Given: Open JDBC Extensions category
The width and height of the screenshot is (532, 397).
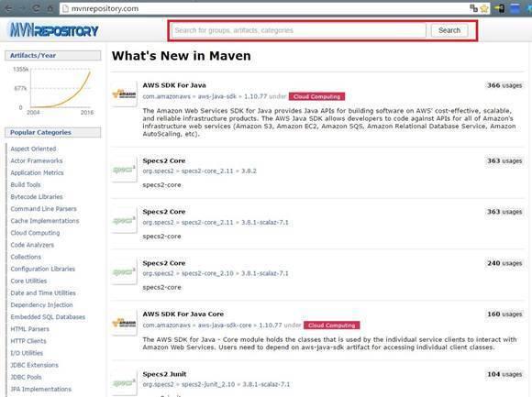Looking at the screenshot, I should 34,365.
